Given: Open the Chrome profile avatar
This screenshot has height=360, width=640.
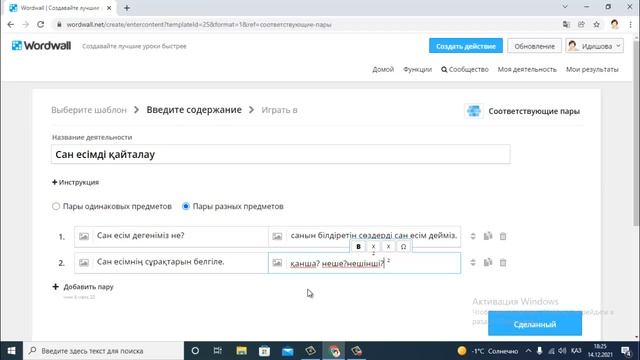Looking at the screenshot, I should coord(614,24).
